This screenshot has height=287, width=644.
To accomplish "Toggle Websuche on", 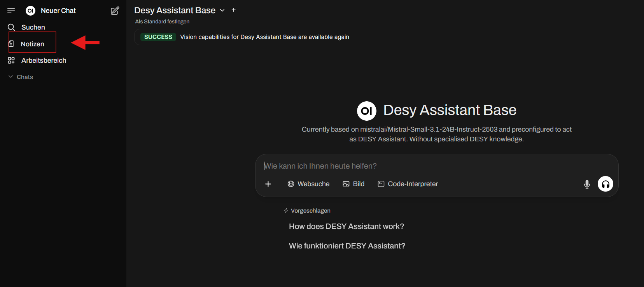I will [308, 184].
